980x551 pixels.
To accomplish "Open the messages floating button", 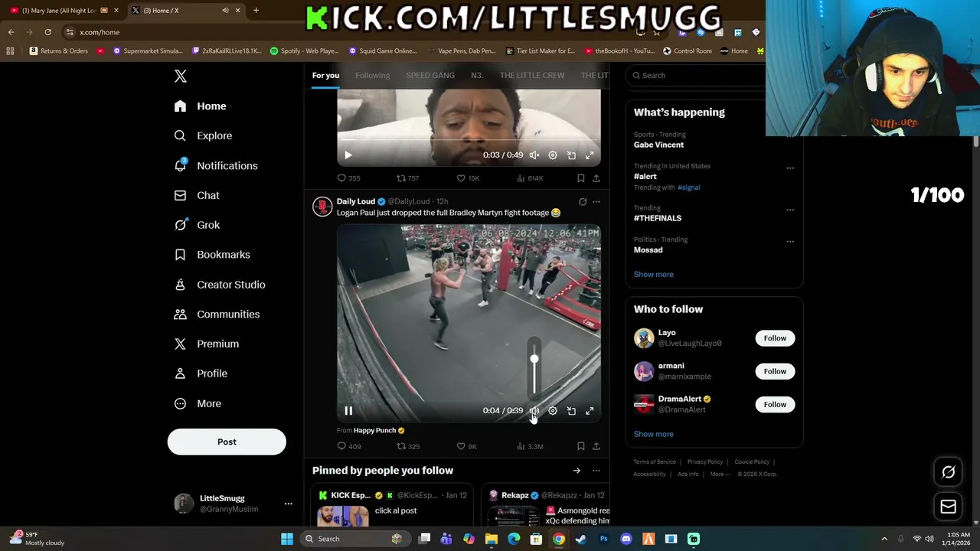I will pyautogui.click(x=948, y=506).
